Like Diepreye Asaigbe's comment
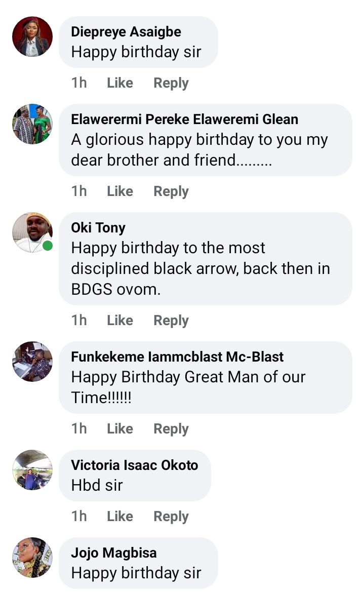364x593 pixels. [119, 83]
